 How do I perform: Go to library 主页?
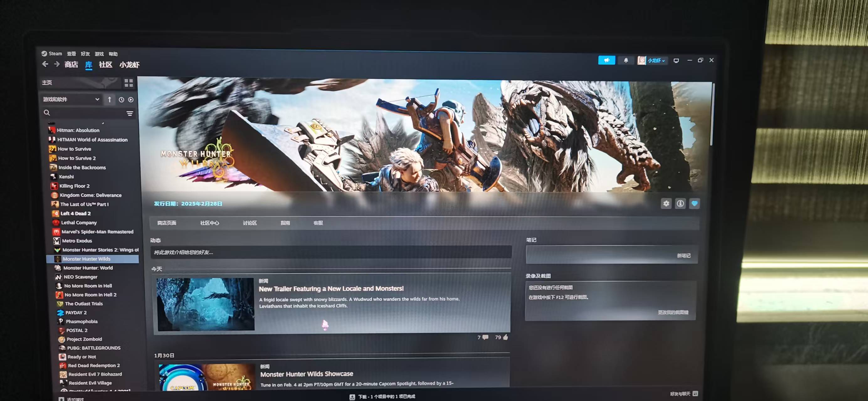coord(80,82)
